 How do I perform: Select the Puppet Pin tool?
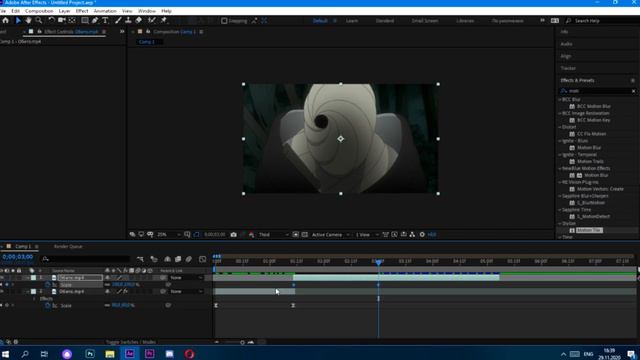[164, 20]
